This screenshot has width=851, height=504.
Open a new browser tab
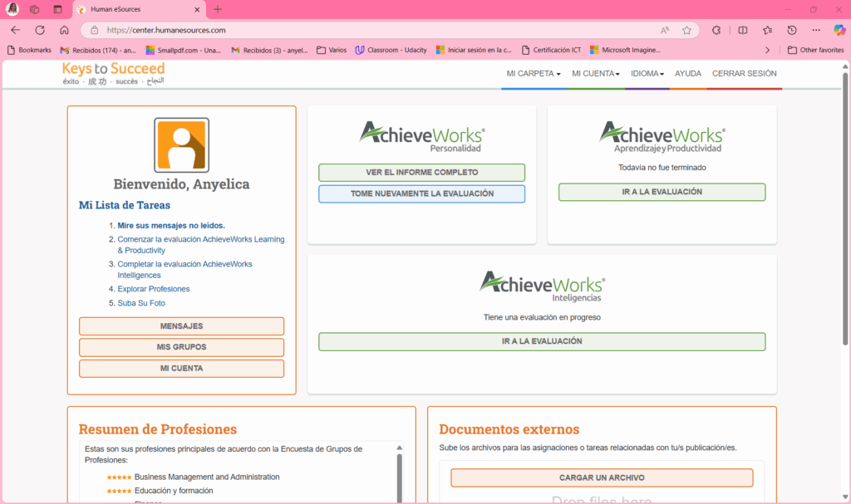pyautogui.click(x=218, y=9)
